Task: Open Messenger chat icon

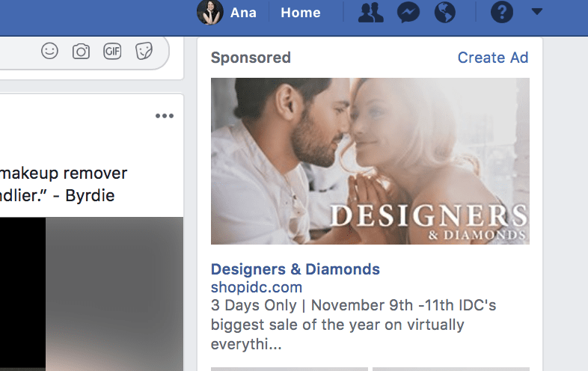Action: (408, 13)
